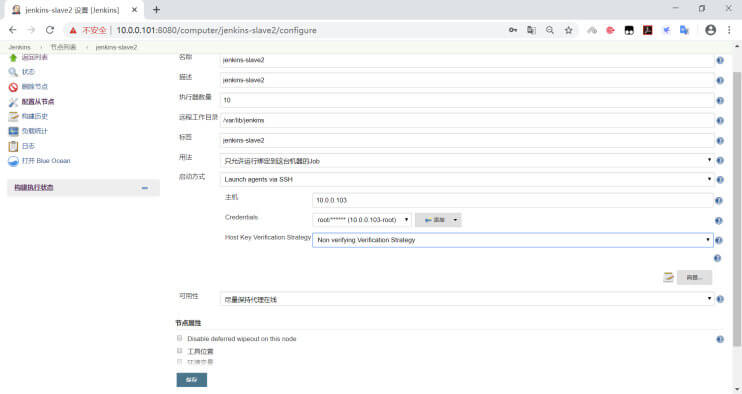The height and width of the screenshot is (394, 742).
Task: Enable Disable deferred wipeout on this node
Action: 179,338
